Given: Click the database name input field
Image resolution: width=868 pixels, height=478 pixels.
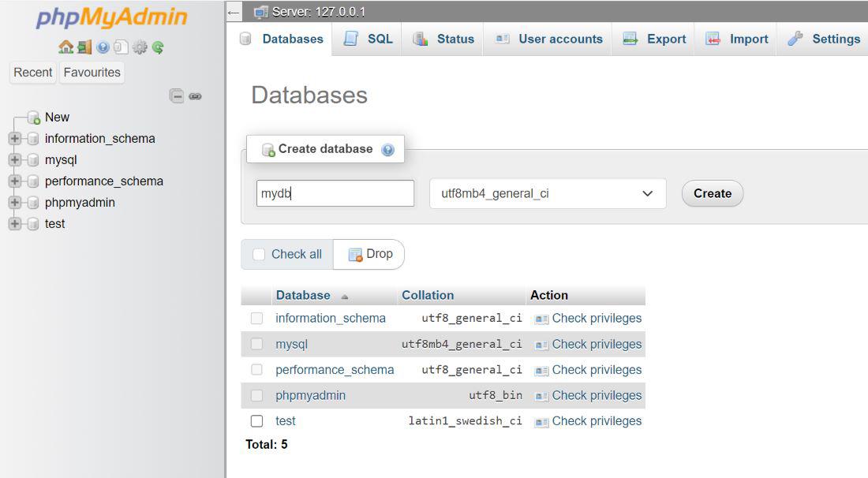Looking at the screenshot, I should point(335,194).
